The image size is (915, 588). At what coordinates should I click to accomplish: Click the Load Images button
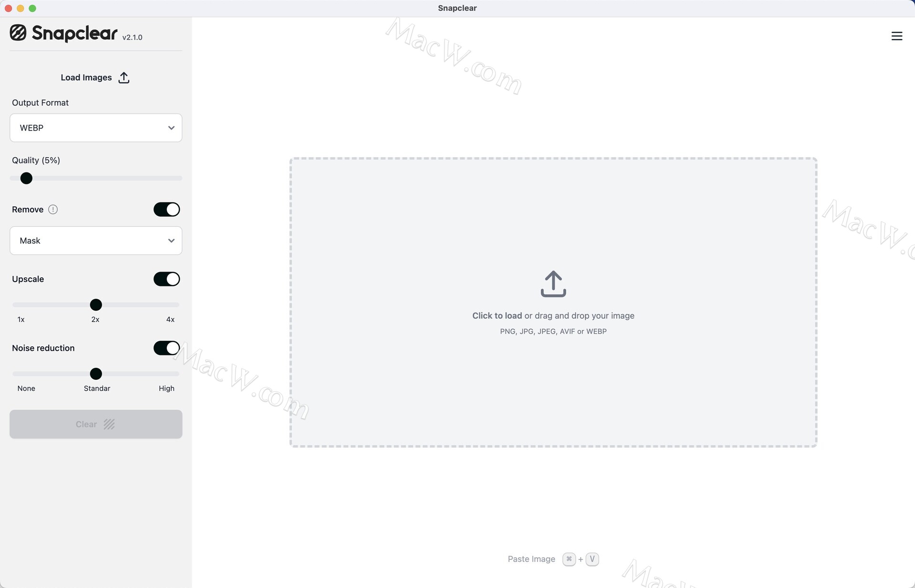click(x=86, y=77)
